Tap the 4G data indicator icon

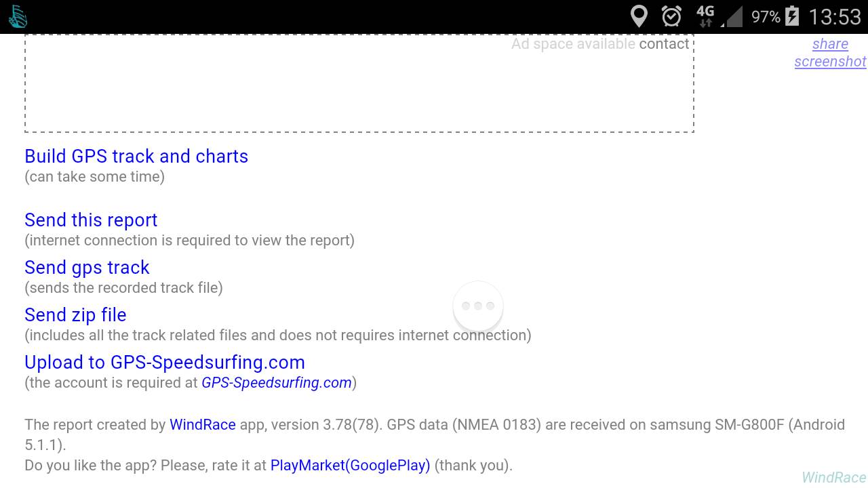click(x=705, y=16)
